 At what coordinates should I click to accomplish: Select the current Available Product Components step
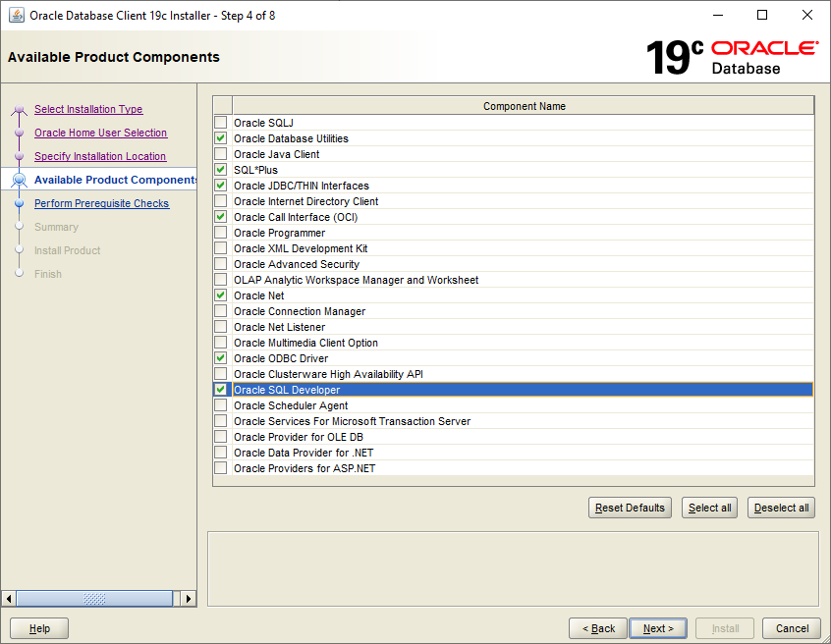click(115, 180)
